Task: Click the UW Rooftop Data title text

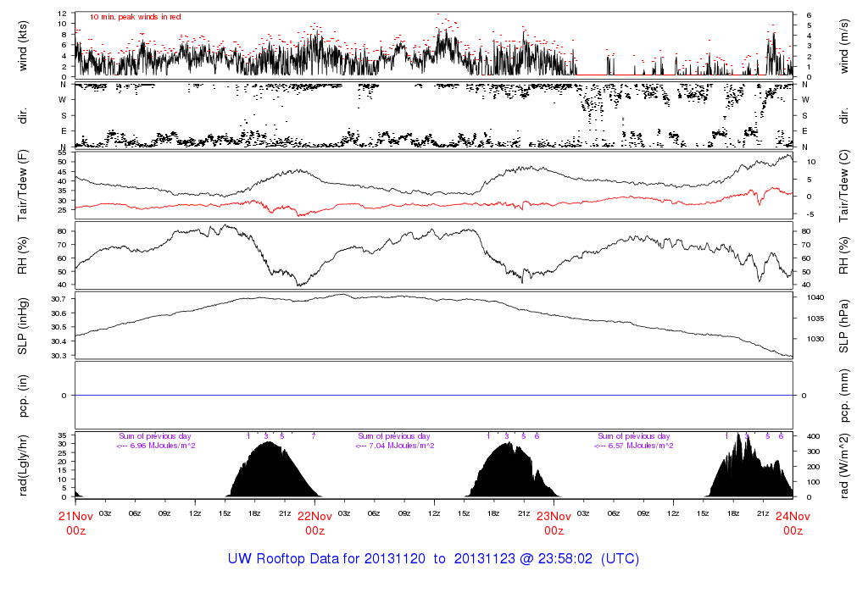Action: (x=433, y=559)
